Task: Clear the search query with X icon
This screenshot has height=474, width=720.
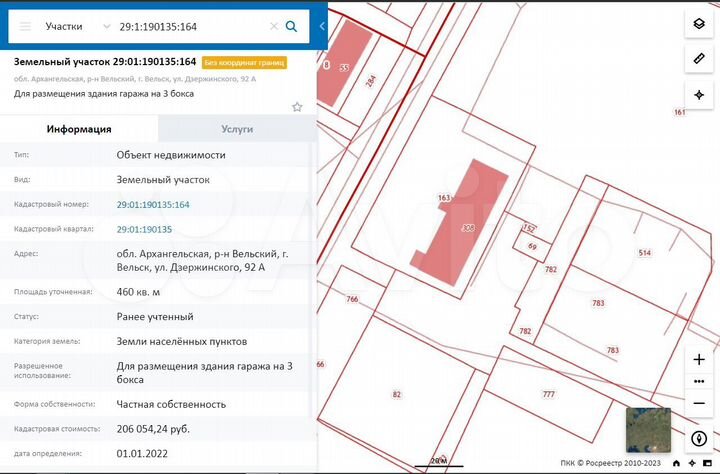Action: click(274, 26)
